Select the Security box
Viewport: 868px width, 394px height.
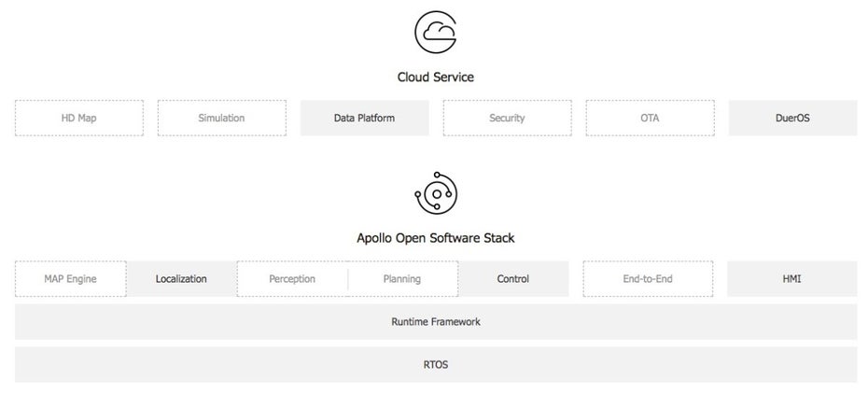tap(507, 118)
